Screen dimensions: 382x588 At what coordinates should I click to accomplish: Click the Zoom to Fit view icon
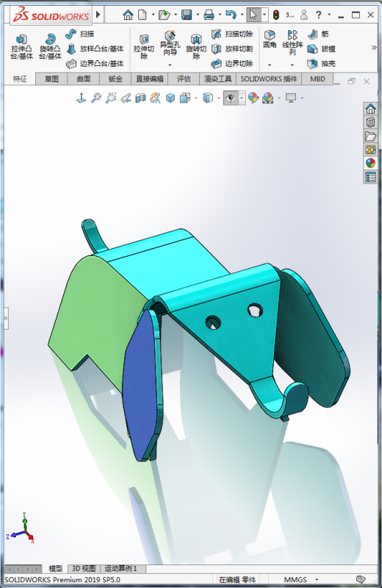96,98
